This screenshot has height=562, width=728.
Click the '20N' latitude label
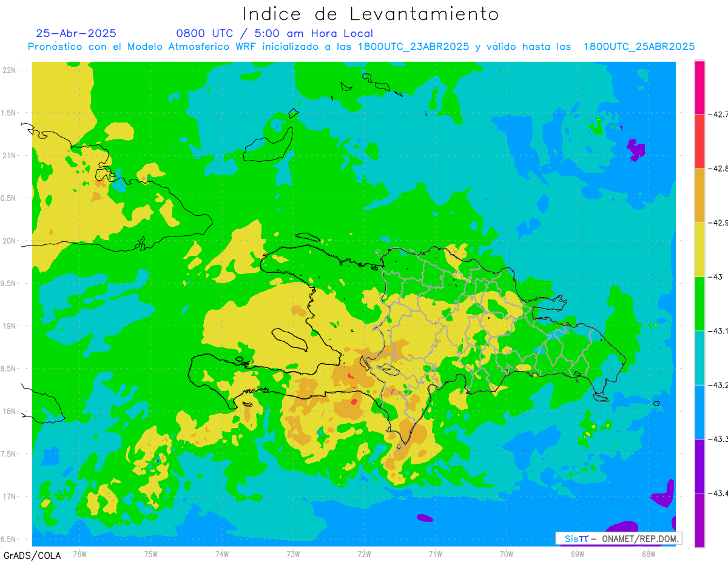pos(10,241)
